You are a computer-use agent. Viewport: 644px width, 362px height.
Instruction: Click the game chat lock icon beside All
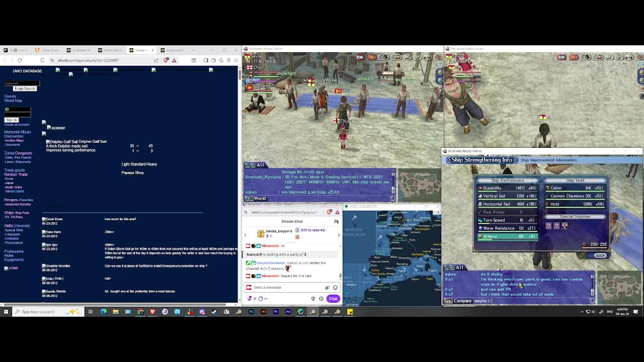coord(446,267)
